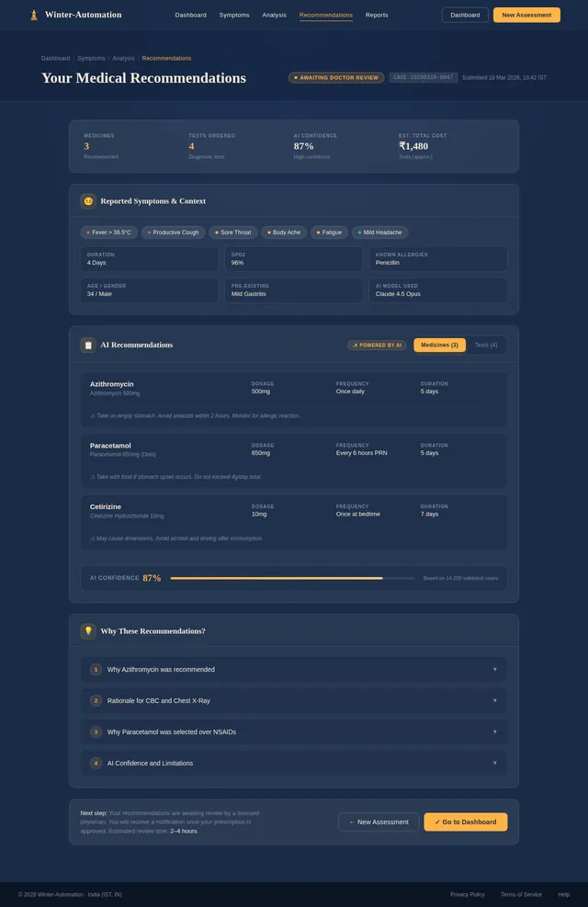The image size is (588, 907).
Task: Click the 'Mild Gastritis' pre-existing value
Action: tap(249, 294)
